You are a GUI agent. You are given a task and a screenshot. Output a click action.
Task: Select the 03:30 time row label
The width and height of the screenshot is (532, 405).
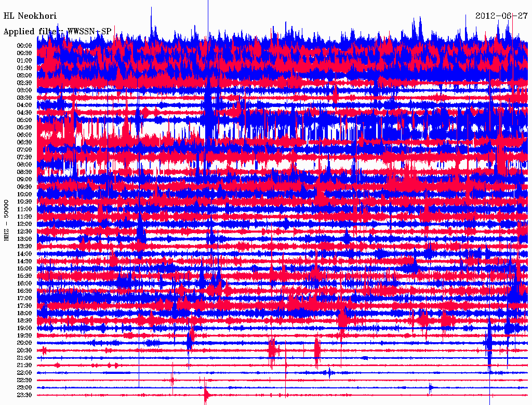pos(24,98)
